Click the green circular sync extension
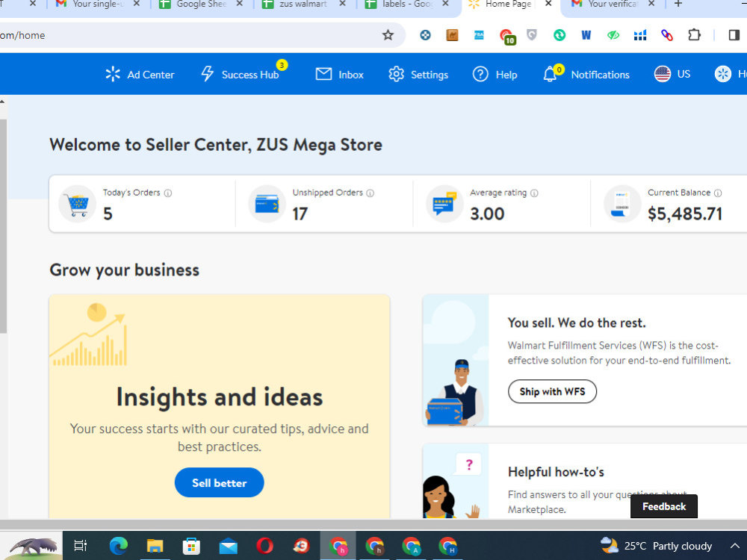Screen dimensions: 747x560 click(x=560, y=35)
